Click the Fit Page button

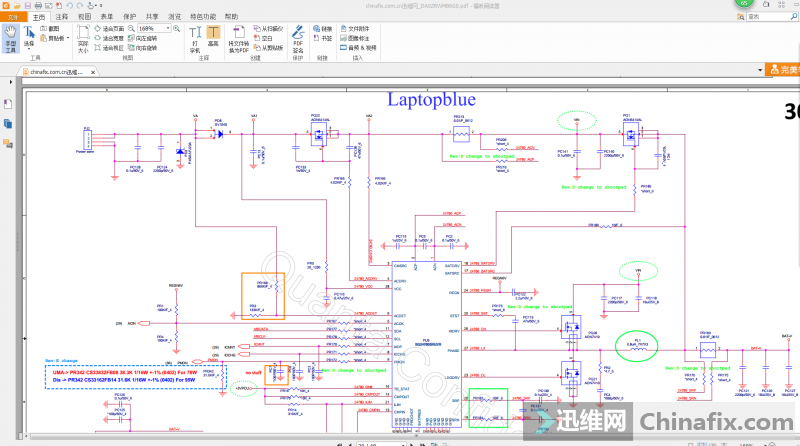click(112, 28)
